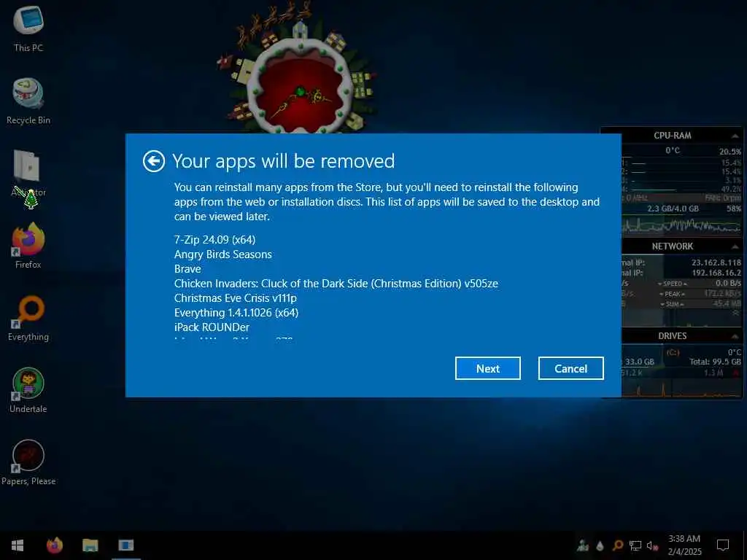Open File Explorer from the taskbar
This screenshot has width=747, height=560.
click(90, 545)
